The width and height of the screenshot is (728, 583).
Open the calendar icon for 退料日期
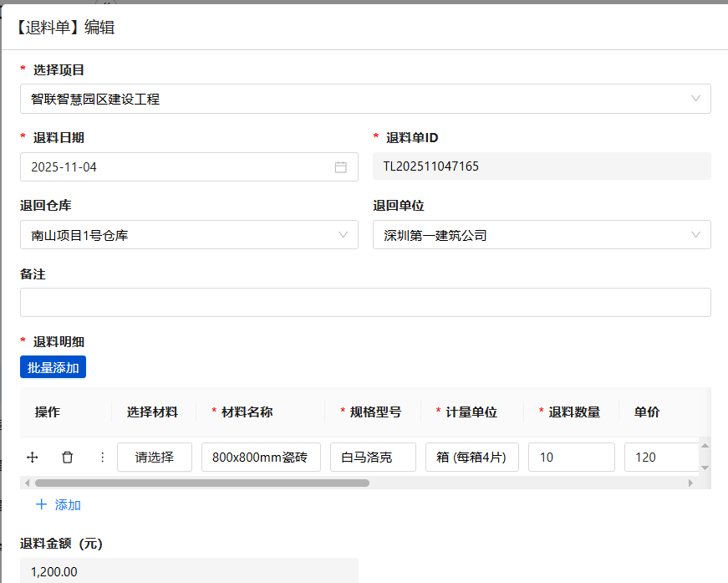pos(341,167)
